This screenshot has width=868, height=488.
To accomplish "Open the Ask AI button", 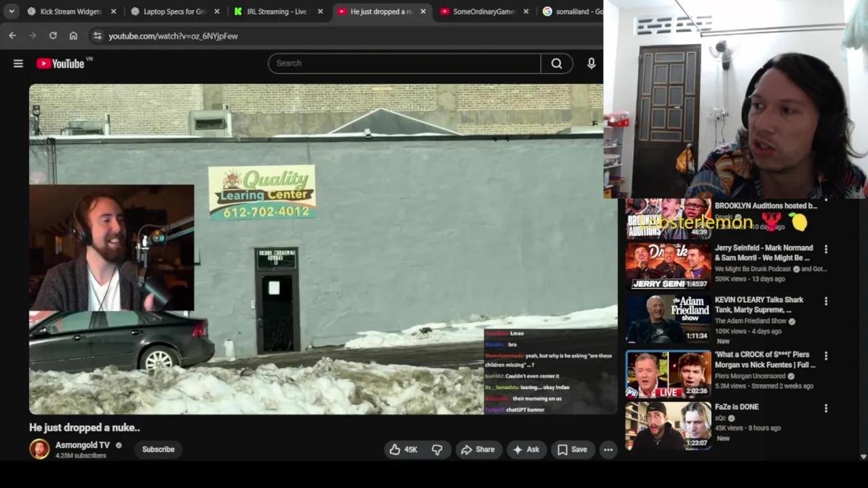I will (527, 449).
